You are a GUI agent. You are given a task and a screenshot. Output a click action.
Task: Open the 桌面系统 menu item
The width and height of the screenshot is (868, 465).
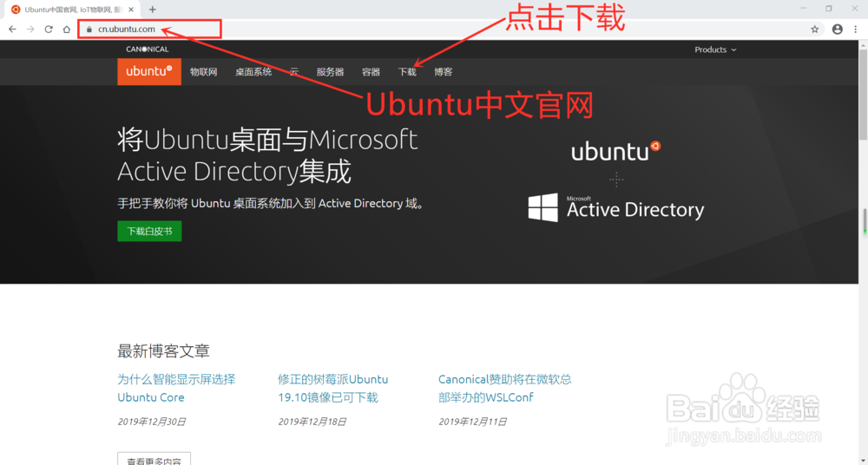[x=253, y=72]
